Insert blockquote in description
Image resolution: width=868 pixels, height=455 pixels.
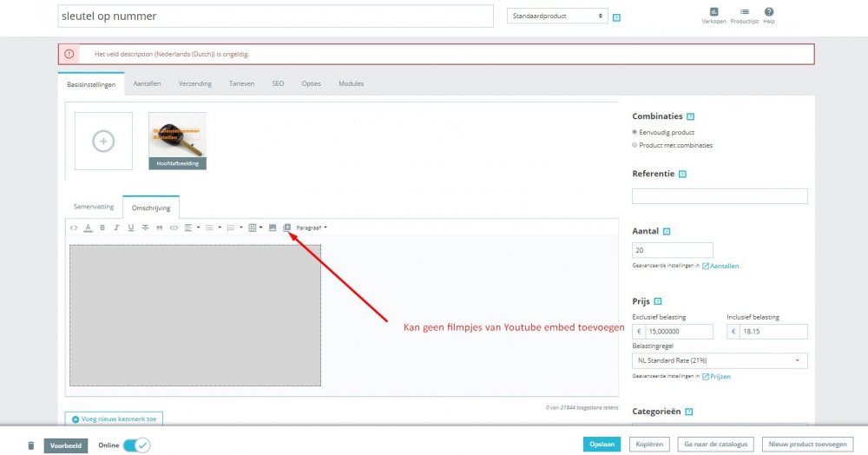tap(160, 227)
